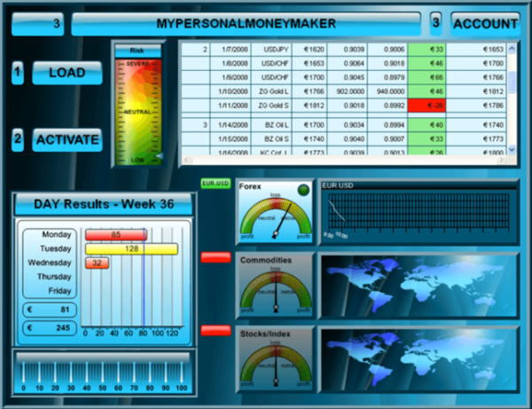Viewport: 532px width, 409px height.
Task: Open the EUR.USD price chart
Action: [x=419, y=212]
